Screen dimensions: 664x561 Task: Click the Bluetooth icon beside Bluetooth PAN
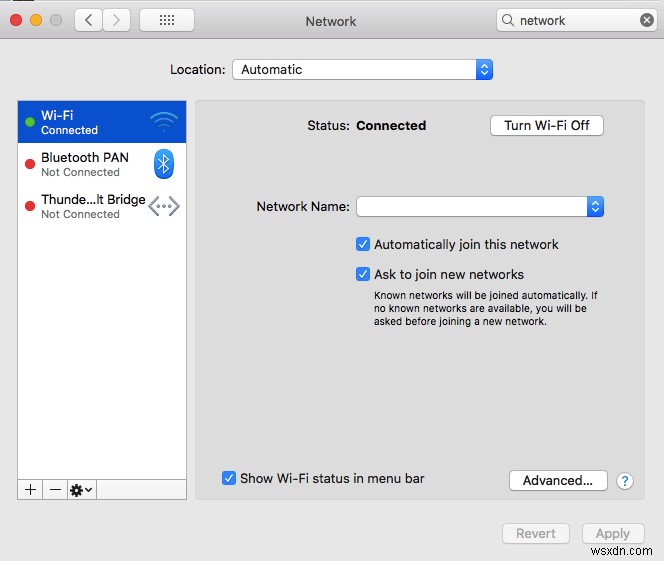pyautogui.click(x=164, y=164)
